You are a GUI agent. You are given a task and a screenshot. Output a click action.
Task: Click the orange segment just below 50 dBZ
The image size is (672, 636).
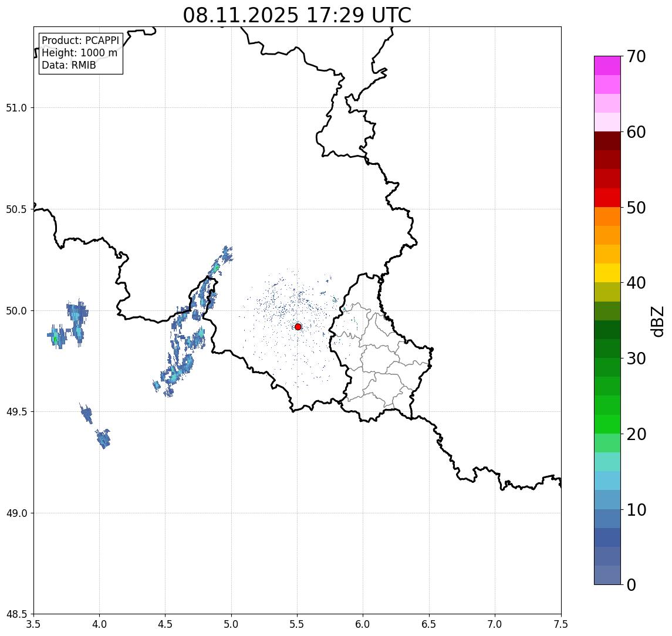[607, 216]
